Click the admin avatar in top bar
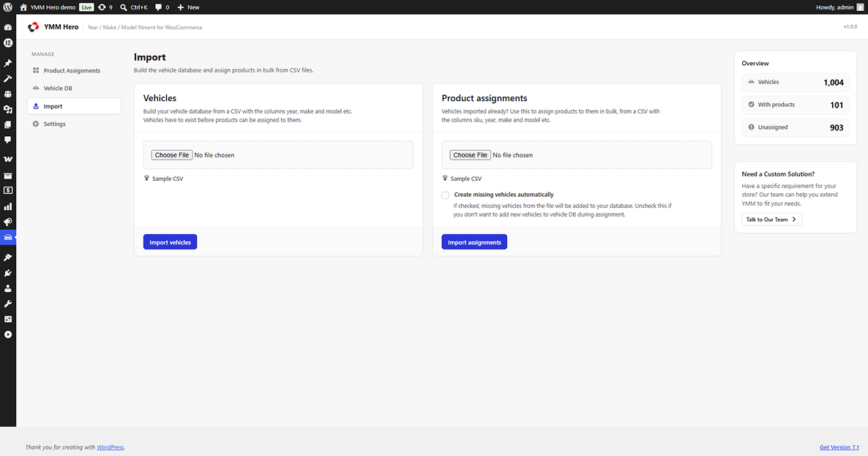868x456 pixels. click(860, 7)
